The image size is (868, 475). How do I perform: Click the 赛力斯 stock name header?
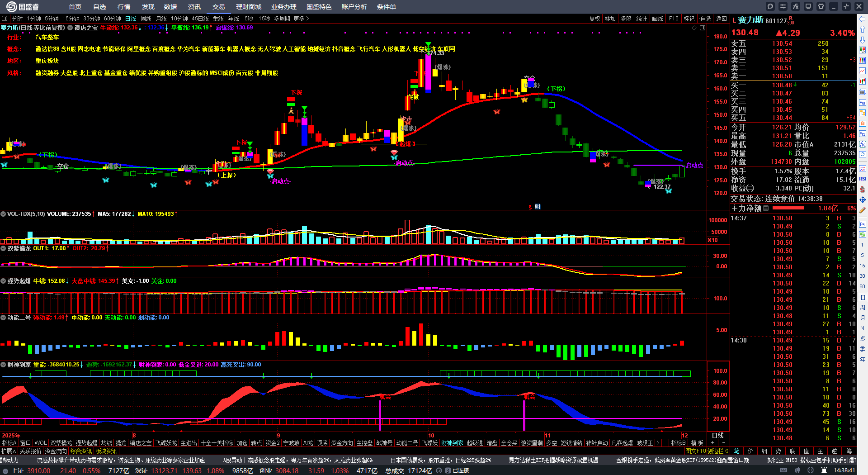750,20
